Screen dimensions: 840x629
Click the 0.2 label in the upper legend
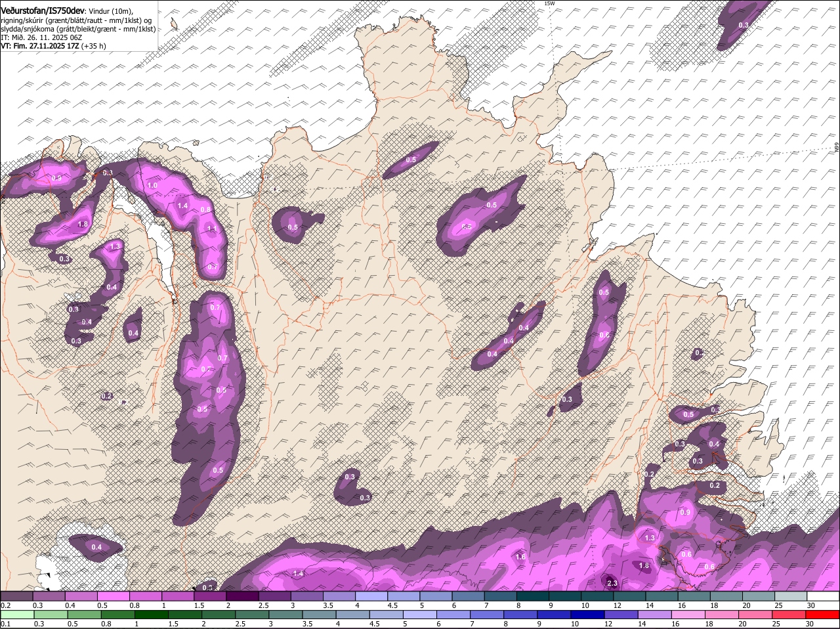[x=5, y=605]
